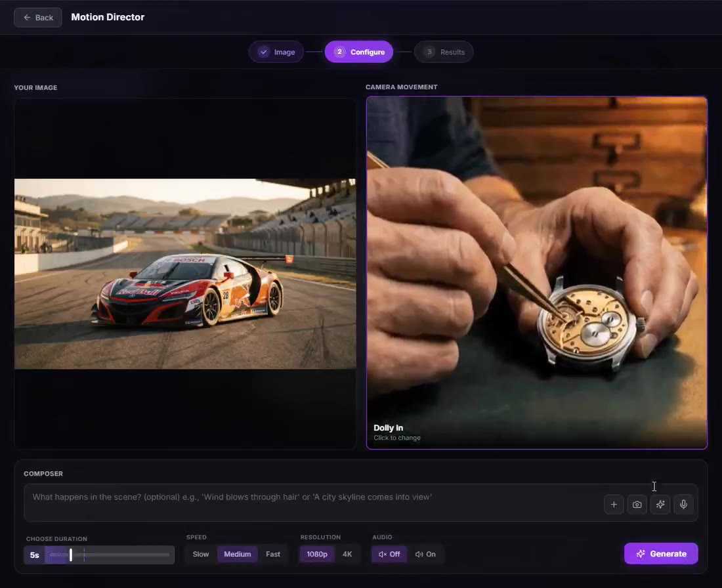Select Fast speed option

point(273,554)
